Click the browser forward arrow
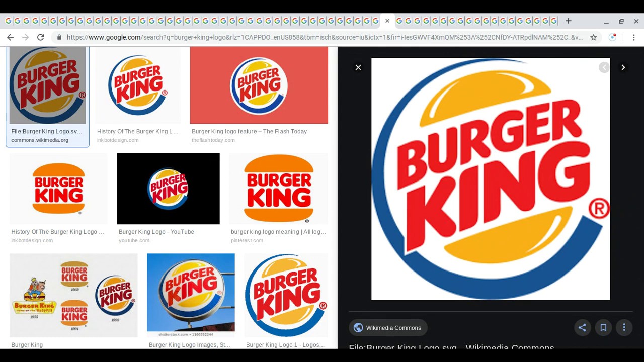Screen dimensions: 644x362 26,37
